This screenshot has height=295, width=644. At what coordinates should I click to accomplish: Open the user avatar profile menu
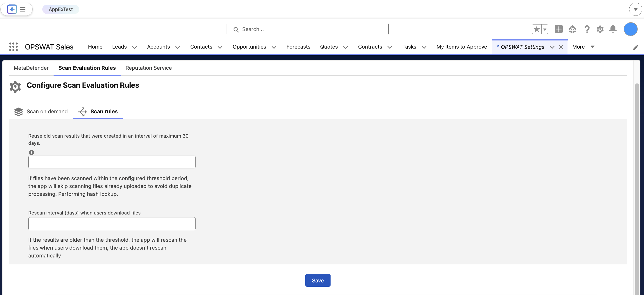[630, 29]
